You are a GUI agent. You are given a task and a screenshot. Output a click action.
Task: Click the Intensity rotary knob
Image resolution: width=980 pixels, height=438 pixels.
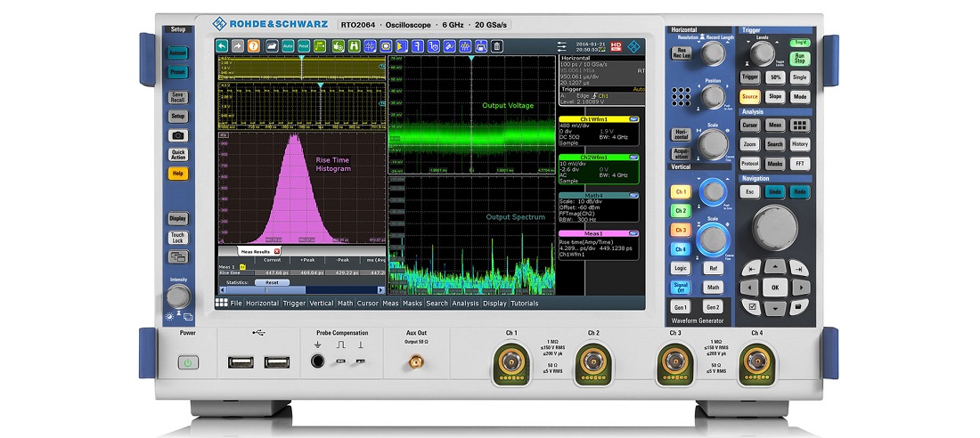pos(178,296)
